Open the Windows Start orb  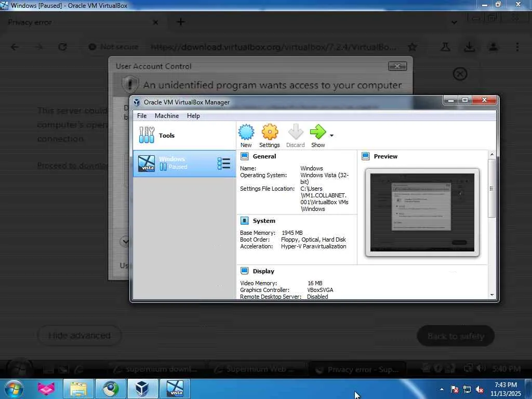pos(14,389)
